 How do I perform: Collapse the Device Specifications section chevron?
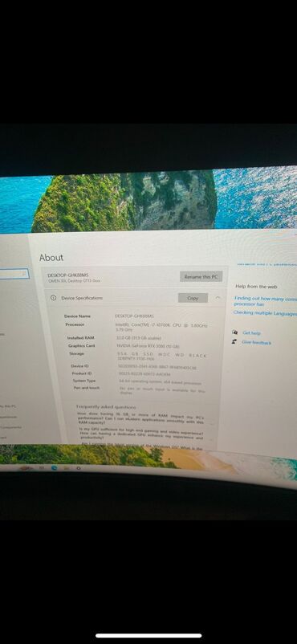tap(218, 298)
